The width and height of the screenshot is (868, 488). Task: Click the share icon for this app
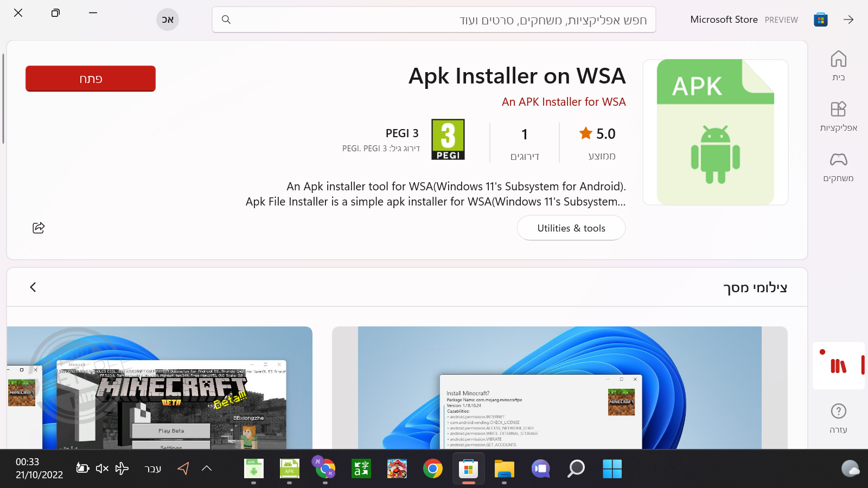click(39, 228)
